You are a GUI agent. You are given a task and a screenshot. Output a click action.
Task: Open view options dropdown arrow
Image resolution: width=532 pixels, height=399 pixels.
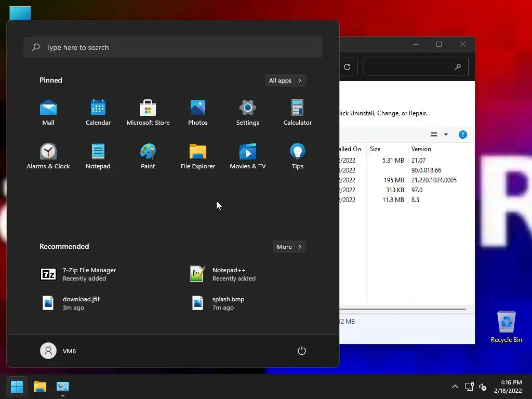tap(446, 135)
